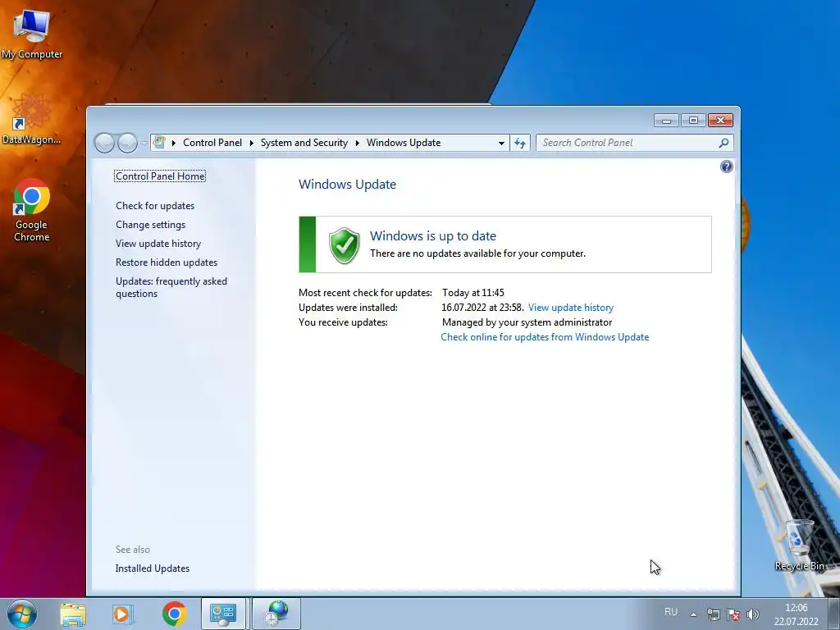Screen dimensions: 840x630
Task: Expand the arrow after the address bar icon
Action: tap(174, 143)
